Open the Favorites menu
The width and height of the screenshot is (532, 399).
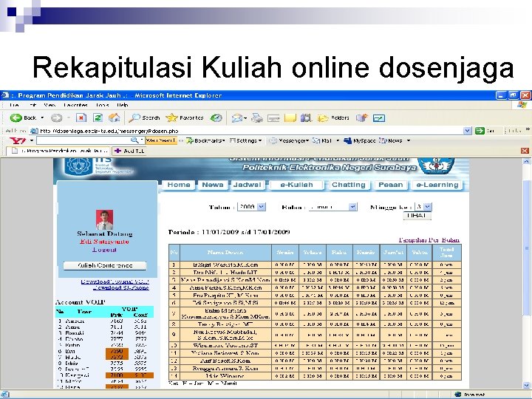click(75, 105)
